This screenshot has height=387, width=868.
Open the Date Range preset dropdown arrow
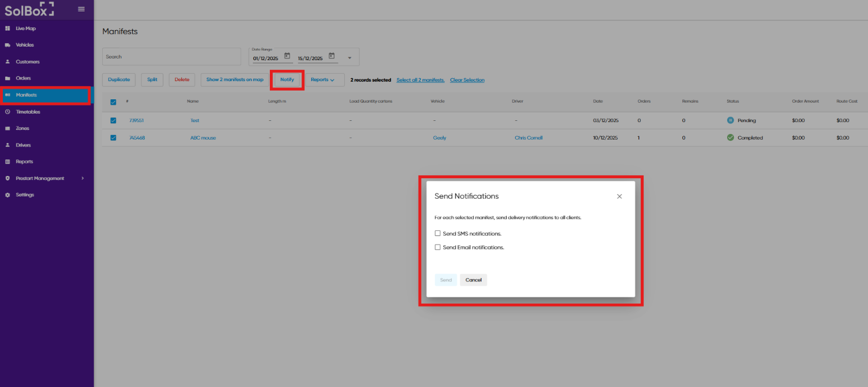(349, 58)
